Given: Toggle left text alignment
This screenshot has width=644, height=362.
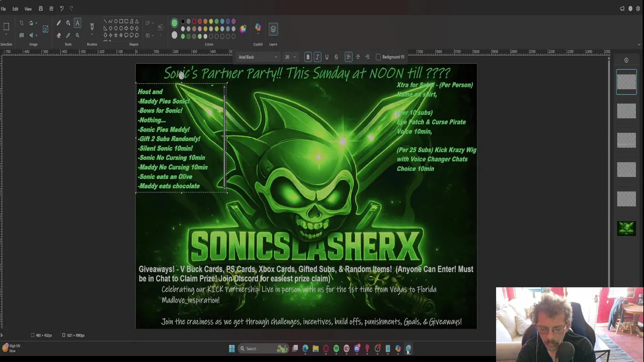Looking at the screenshot, I should point(348,57).
